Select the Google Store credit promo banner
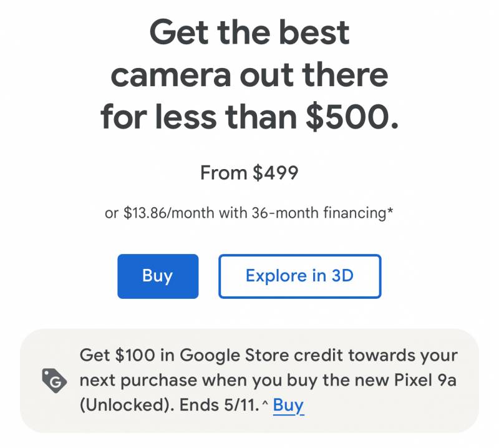This screenshot has height=448, width=499. pyautogui.click(x=249, y=381)
